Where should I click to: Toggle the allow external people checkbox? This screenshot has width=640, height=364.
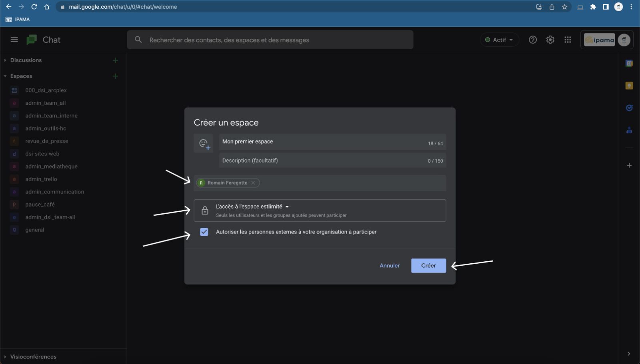coord(204,232)
